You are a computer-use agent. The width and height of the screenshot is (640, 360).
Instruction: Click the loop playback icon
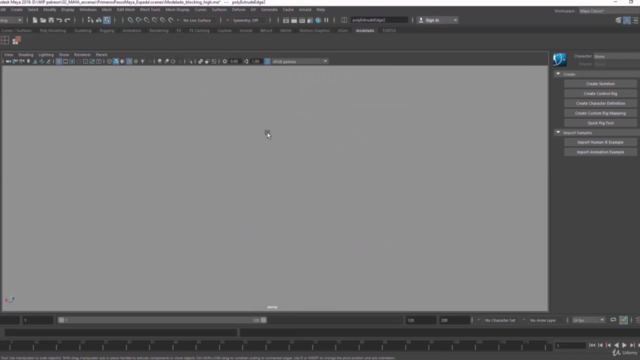tap(613, 320)
